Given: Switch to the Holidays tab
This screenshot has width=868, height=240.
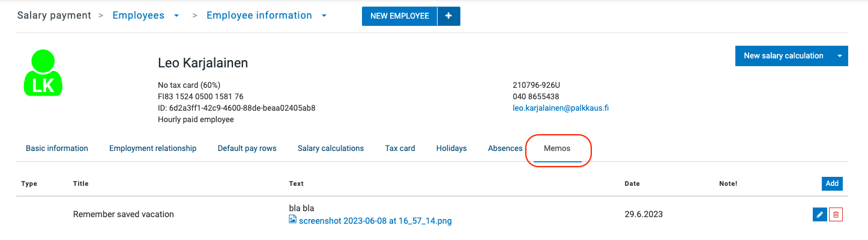Looking at the screenshot, I should (x=451, y=149).
